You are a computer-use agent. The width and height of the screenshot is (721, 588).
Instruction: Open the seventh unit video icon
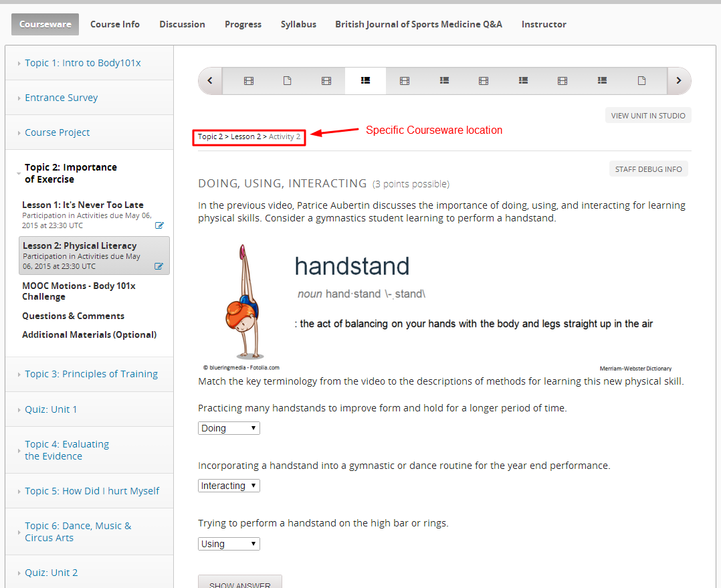coord(484,81)
